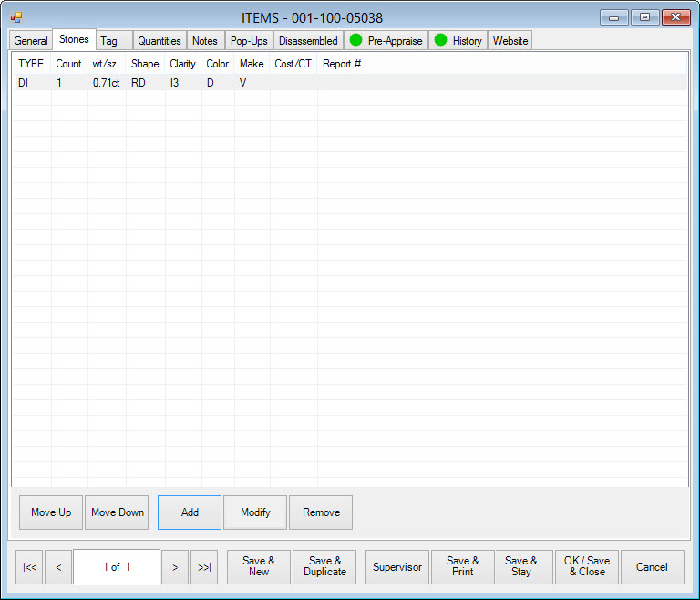Viewport: 700px width, 600px height.
Task: Open the History tab with green indicator
Action: pos(458,41)
